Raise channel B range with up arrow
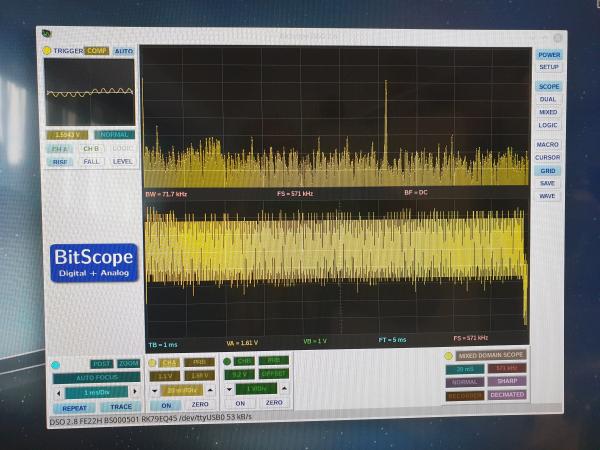 [284, 388]
